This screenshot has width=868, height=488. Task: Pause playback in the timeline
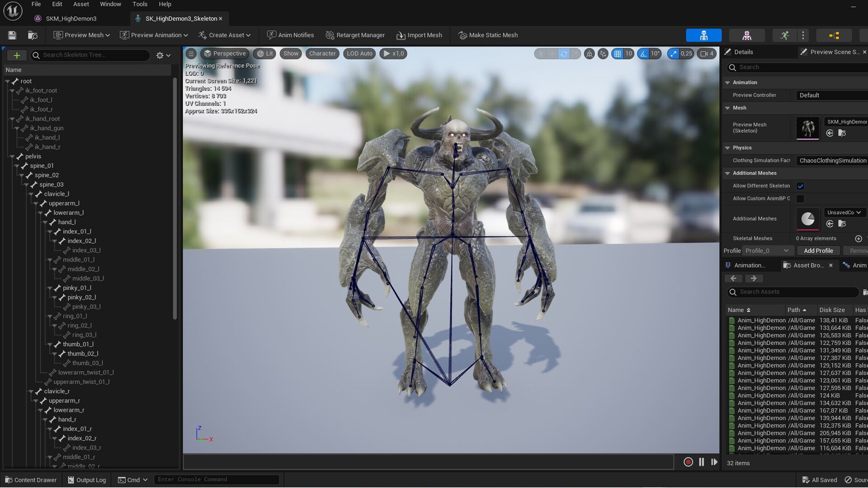pos(702,462)
